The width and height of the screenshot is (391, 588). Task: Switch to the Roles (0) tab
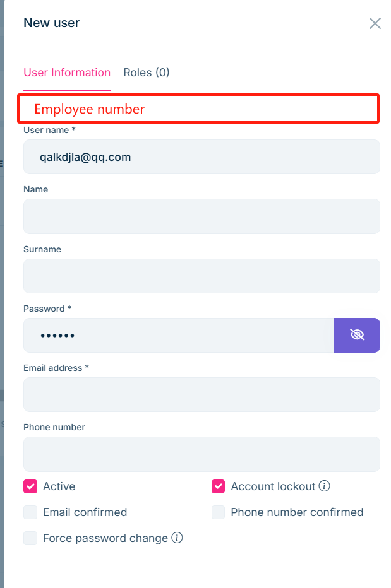pos(147,73)
